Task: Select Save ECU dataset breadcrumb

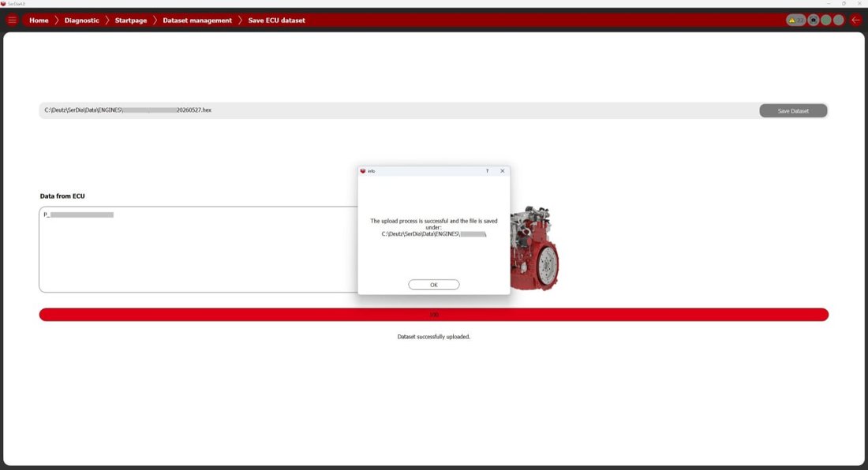Action: point(276,21)
